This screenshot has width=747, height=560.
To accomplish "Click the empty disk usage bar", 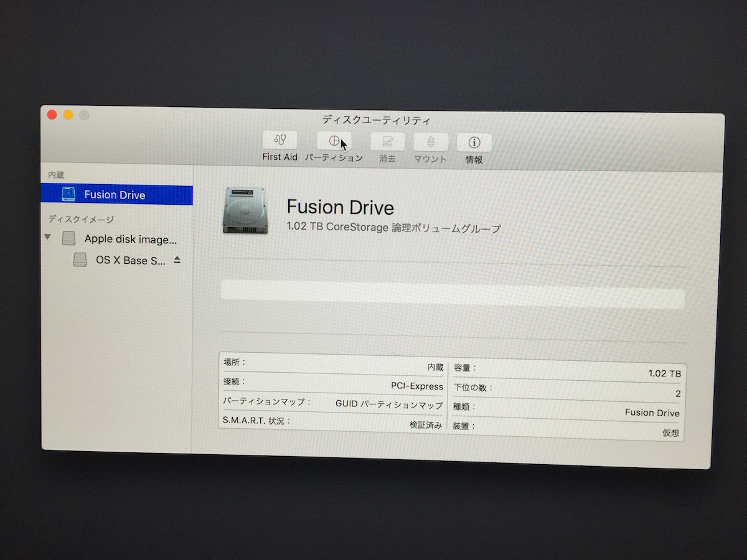I will 453,294.
